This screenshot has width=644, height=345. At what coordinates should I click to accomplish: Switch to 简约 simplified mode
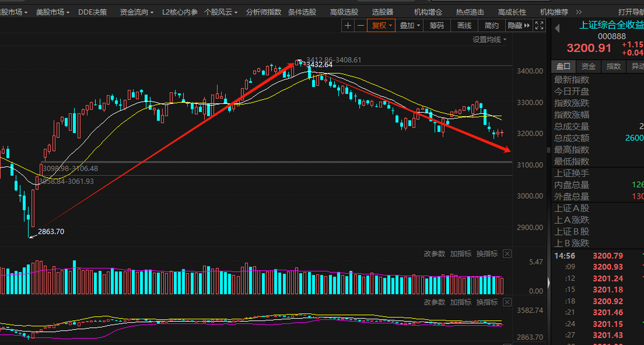tap(492, 26)
